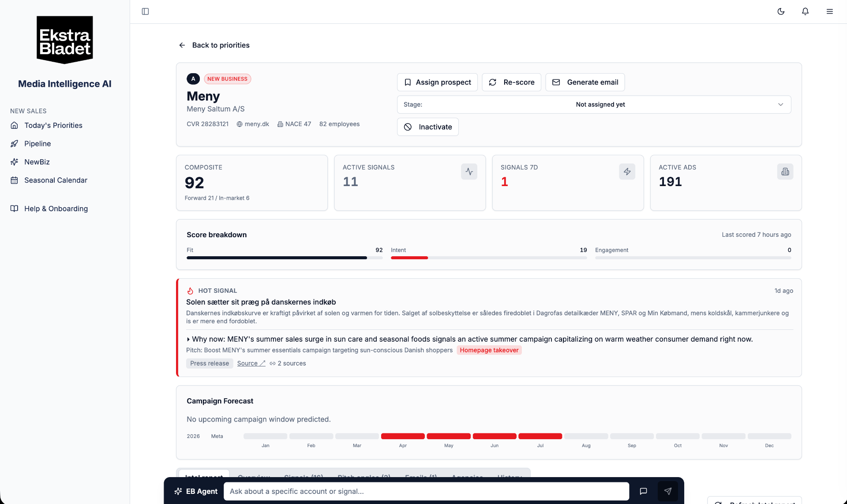
Task: Click CVR 28283121 text
Action: (207, 124)
